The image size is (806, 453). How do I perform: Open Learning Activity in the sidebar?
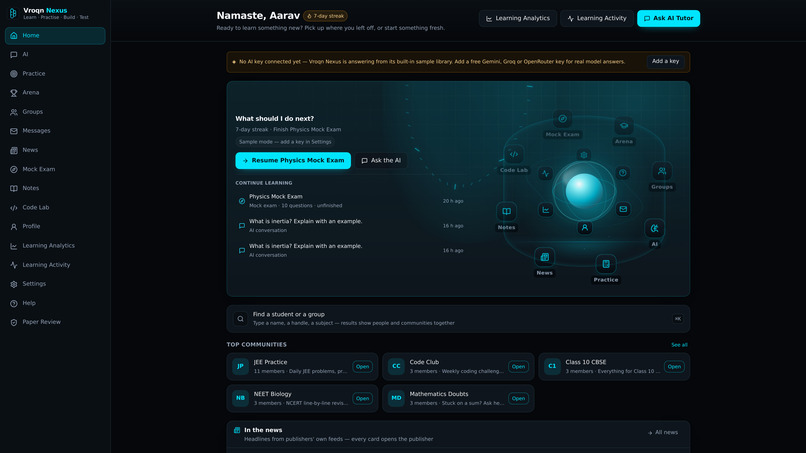55,265
